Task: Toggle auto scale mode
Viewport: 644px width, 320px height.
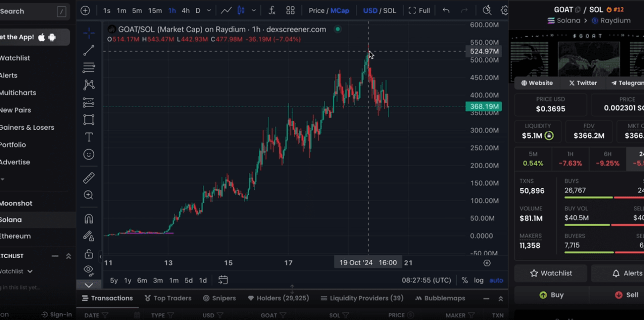Action: [496, 280]
